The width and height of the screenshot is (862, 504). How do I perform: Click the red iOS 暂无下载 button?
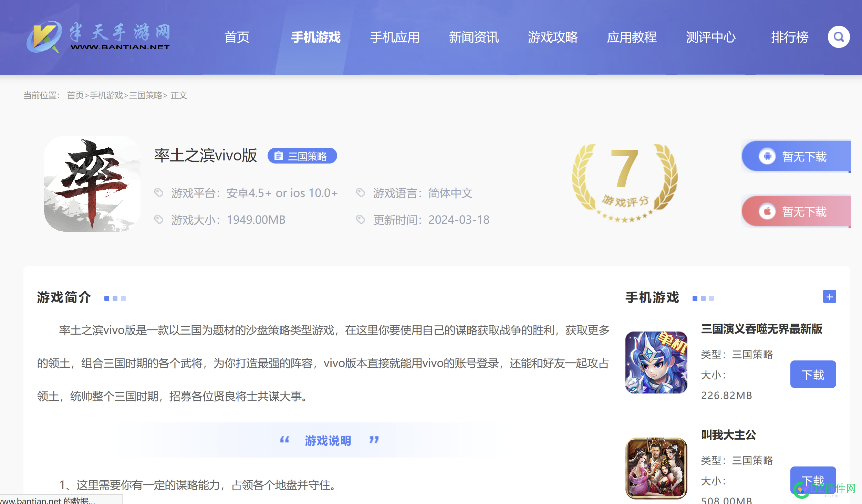point(796,211)
